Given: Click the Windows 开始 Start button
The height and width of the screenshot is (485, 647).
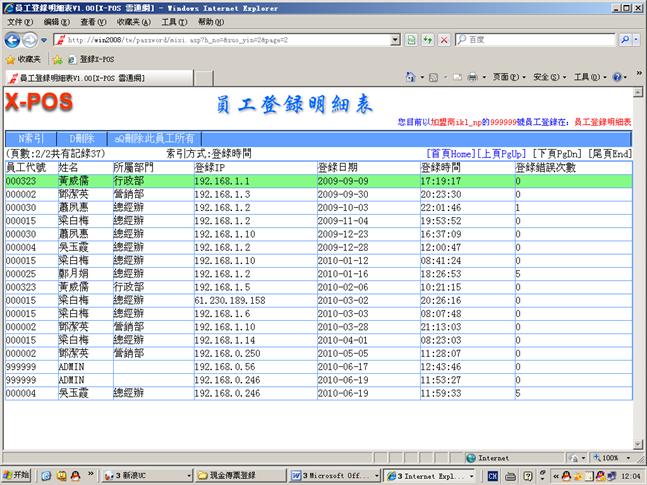Looking at the screenshot, I should (17, 475).
